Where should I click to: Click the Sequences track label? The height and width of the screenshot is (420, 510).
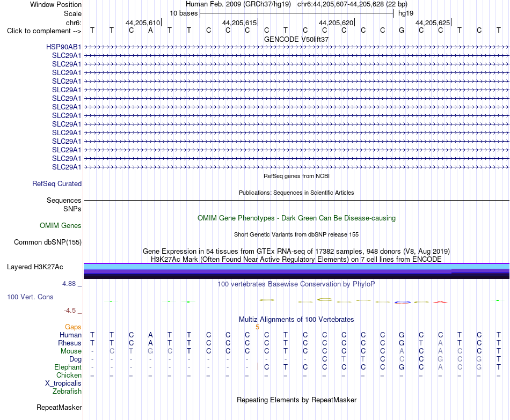point(64,200)
